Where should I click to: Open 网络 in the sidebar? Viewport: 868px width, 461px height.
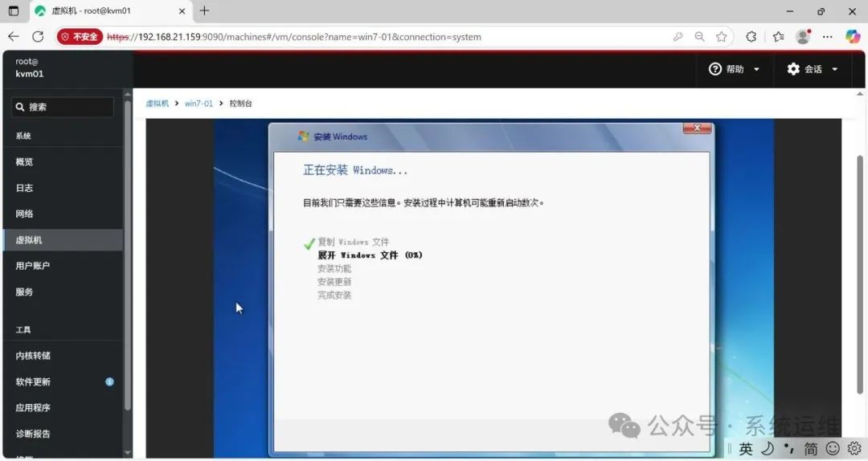tap(63, 214)
